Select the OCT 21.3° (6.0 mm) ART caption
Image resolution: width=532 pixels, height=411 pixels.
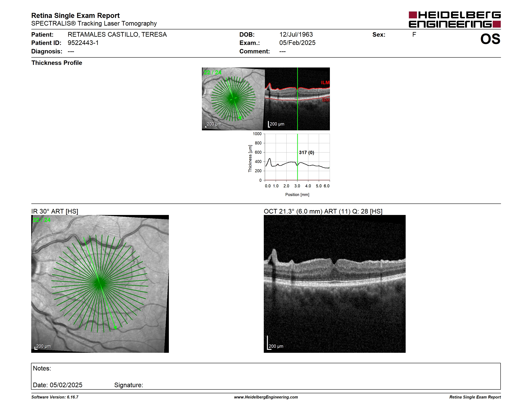323,211
